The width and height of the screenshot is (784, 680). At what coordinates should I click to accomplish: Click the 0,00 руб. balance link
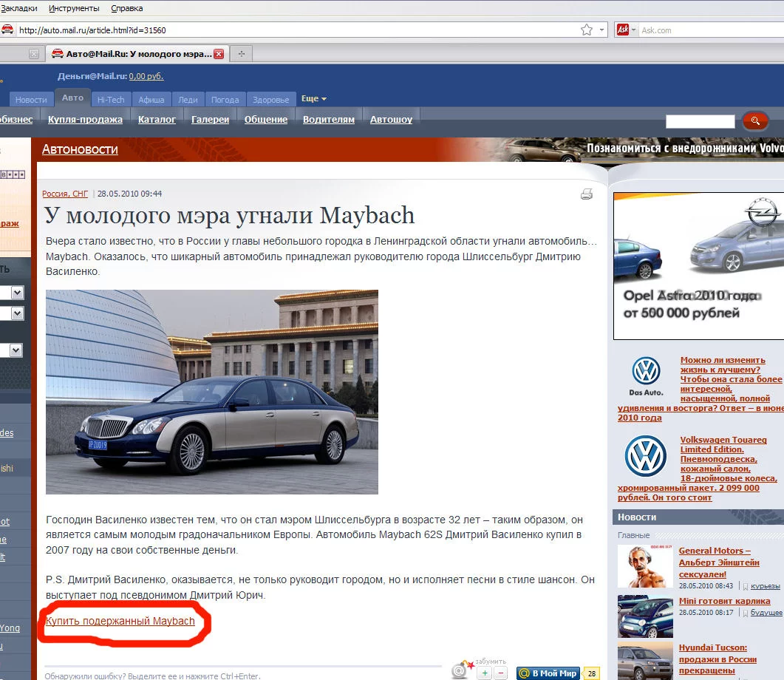pyautogui.click(x=146, y=76)
